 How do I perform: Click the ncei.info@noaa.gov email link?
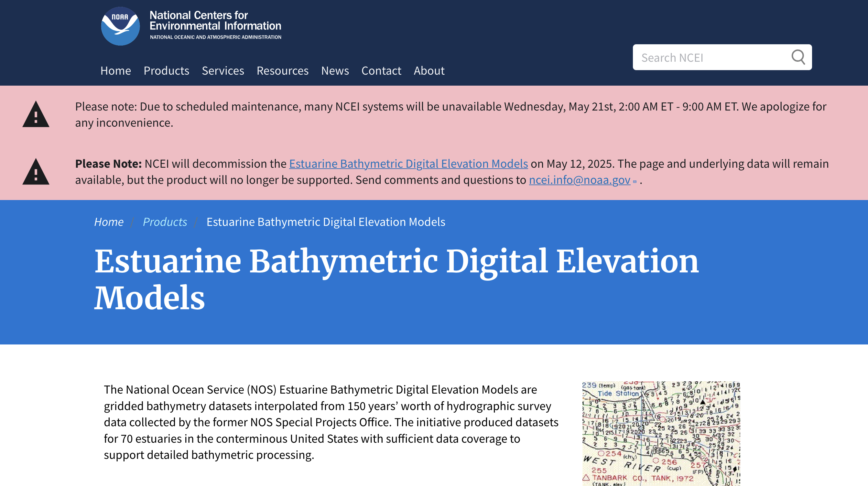[x=579, y=180]
